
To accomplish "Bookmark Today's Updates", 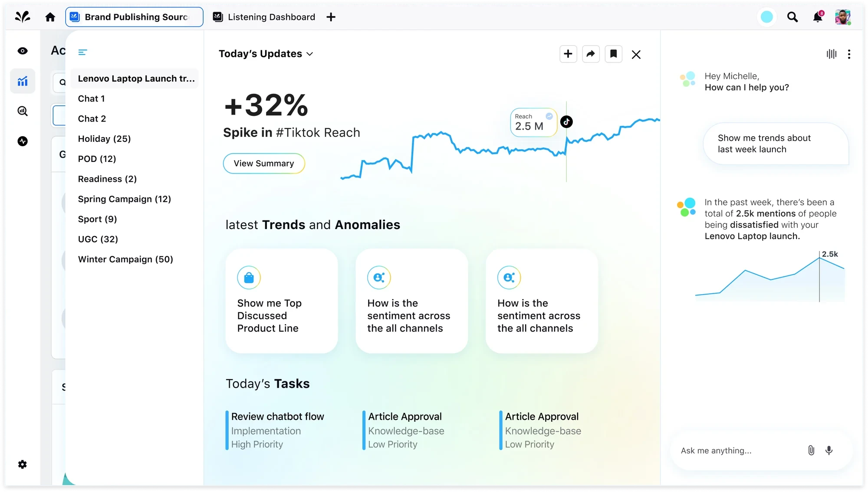I will pos(613,54).
